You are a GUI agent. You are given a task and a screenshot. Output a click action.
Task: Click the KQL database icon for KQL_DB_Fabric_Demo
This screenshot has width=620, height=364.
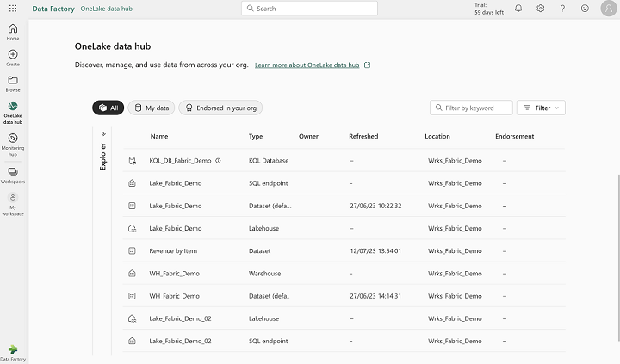click(x=132, y=160)
